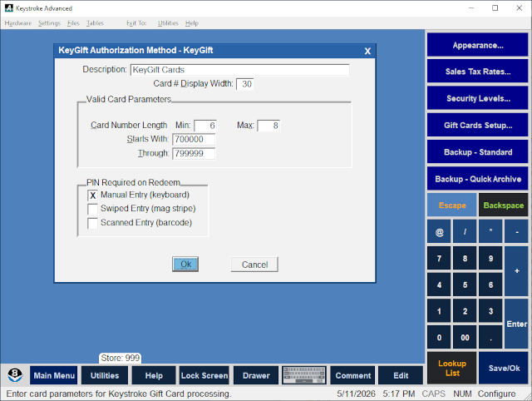This screenshot has height=401, width=532.
Task: Tap keypad number 5
Action: [x=465, y=285]
